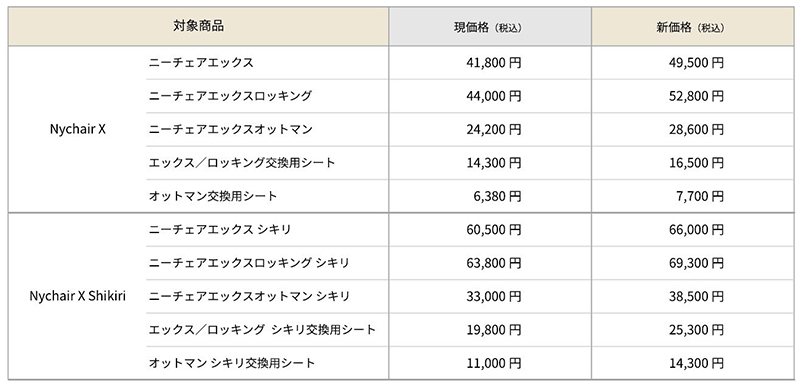Screen dimensions: 800x383
Task: Click ニーチェアエックス シキリ product name
Action: tap(220, 229)
